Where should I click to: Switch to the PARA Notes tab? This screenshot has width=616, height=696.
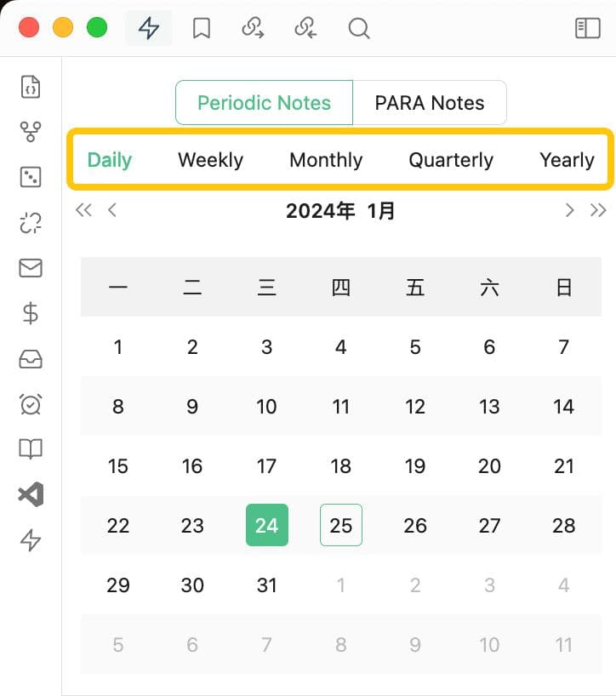430,103
